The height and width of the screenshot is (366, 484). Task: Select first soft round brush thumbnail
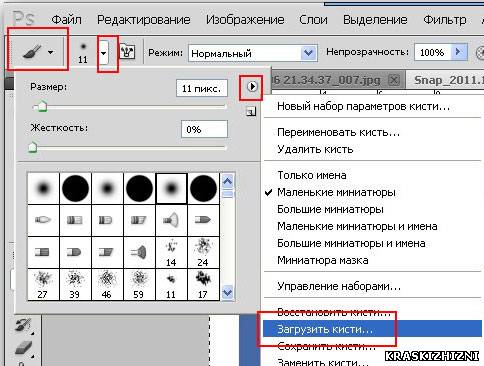point(43,188)
